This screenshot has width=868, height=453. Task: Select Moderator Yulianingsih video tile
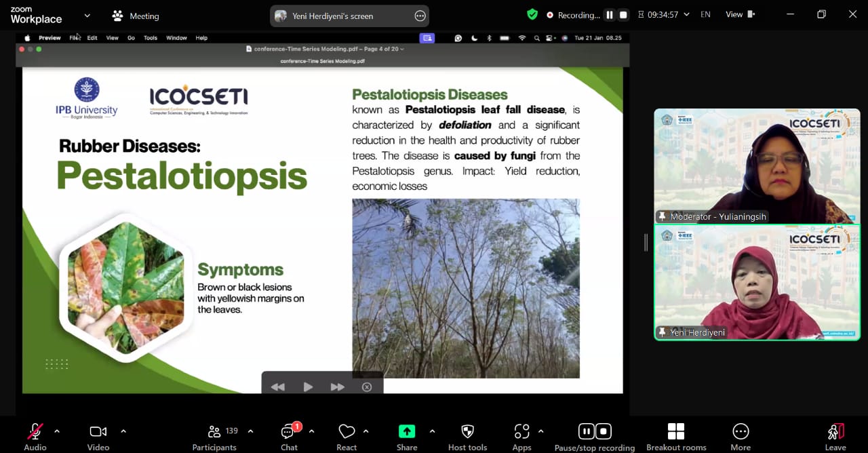(756, 166)
